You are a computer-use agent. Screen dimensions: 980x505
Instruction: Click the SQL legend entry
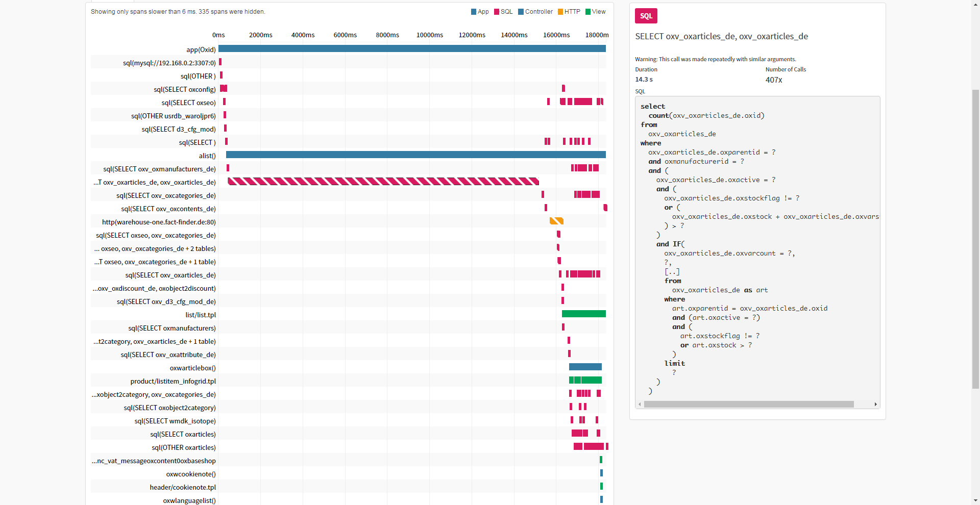click(x=503, y=12)
